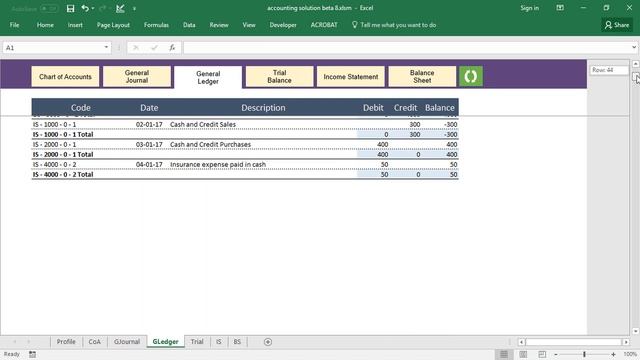
Task: Click the horizontal scrollbar right arrow
Action: tap(626, 342)
